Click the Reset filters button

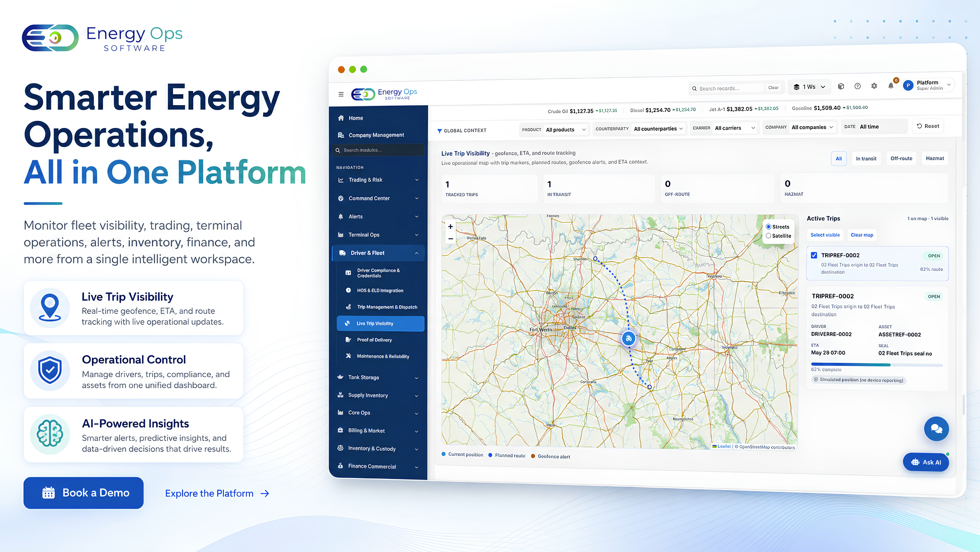point(928,126)
